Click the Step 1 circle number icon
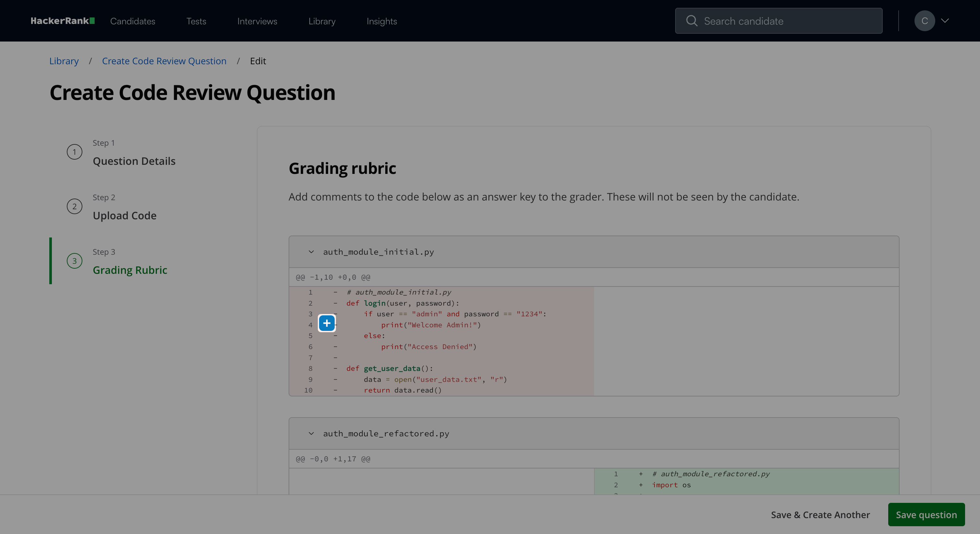Viewport: 980px width, 534px height. pyautogui.click(x=75, y=152)
